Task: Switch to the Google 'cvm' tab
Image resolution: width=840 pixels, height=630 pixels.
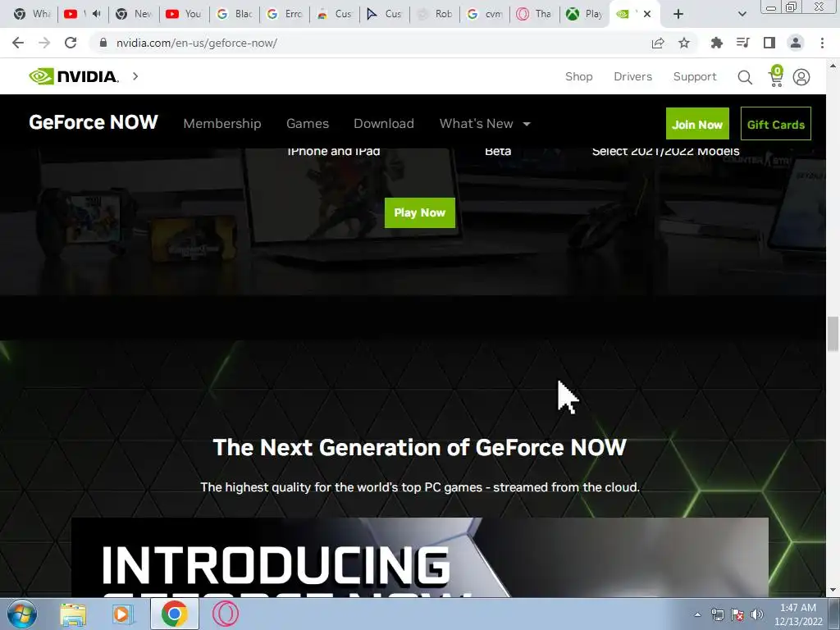Action: (484, 14)
